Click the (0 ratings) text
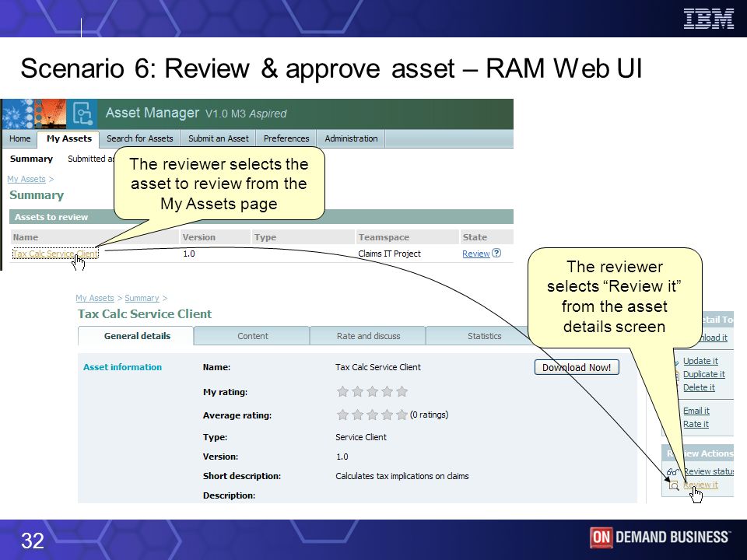This screenshot has height=560, width=747. tap(430, 415)
